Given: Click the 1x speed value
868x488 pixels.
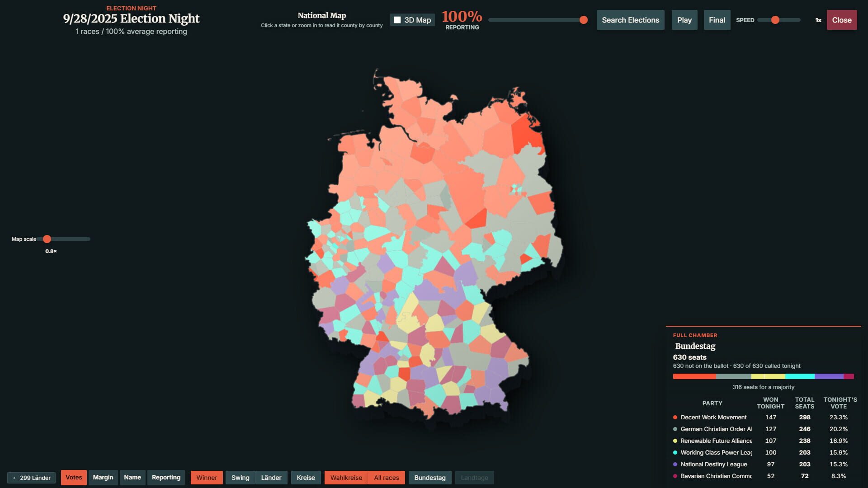Looking at the screenshot, I should [x=818, y=20].
